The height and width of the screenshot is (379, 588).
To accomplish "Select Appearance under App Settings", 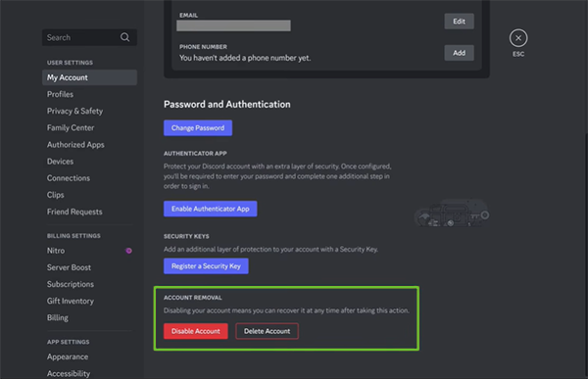I will coord(89,356).
